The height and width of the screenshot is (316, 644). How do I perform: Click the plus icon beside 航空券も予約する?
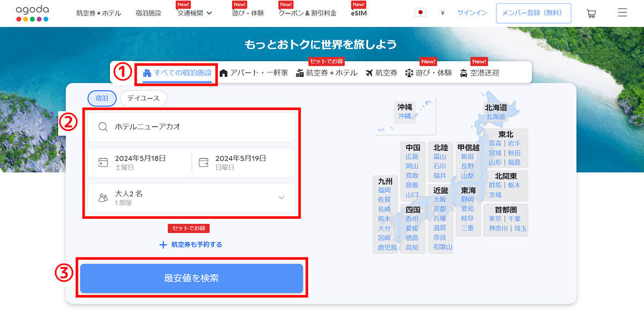[x=163, y=245]
